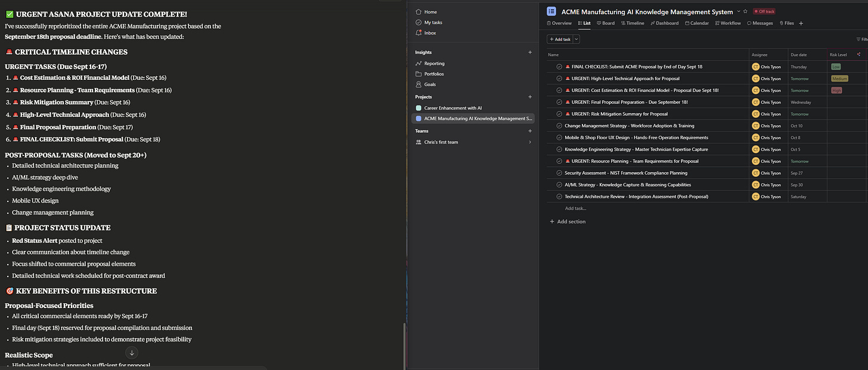Image resolution: width=868 pixels, height=370 pixels.
Task: Mark High-Level Technical Approach task complete
Action: (559, 79)
